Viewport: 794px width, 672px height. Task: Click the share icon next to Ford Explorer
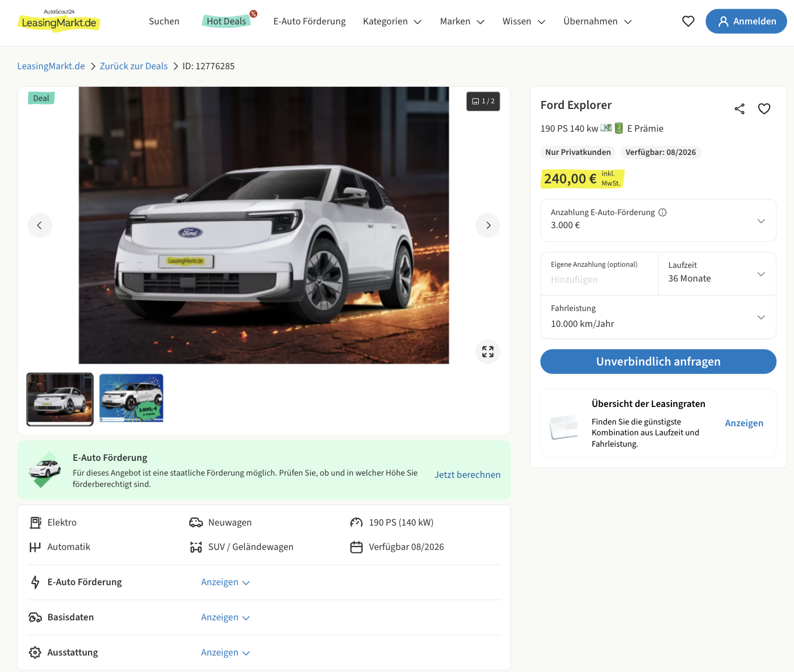click(x=739, y=109)
